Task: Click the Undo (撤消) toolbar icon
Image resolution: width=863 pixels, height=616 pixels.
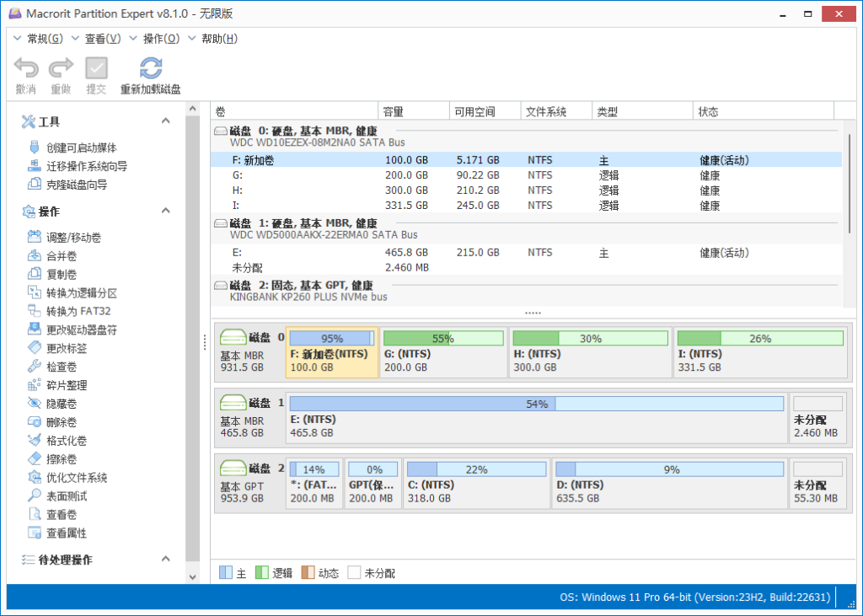Action: 26,68
